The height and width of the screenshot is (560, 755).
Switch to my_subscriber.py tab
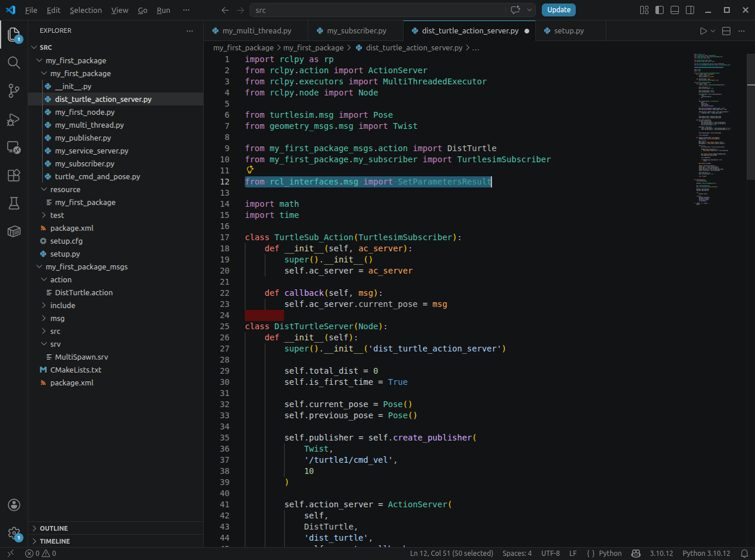(x=357, y=31)
